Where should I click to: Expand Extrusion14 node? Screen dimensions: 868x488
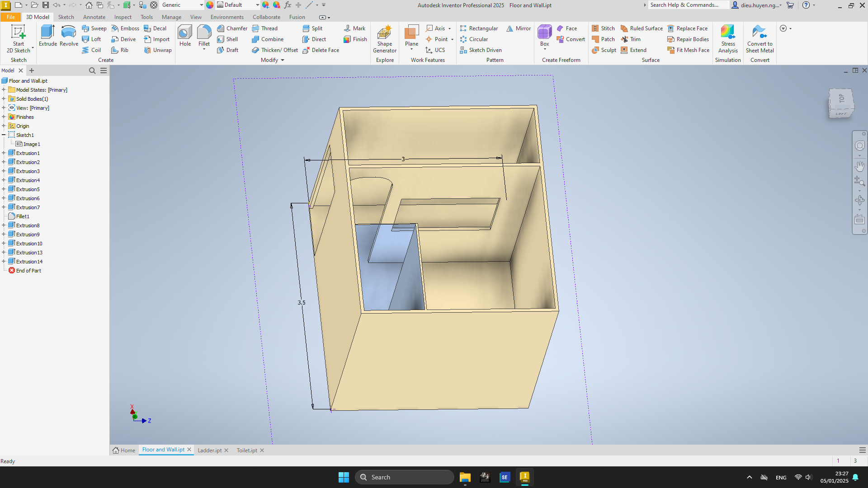(x=4, y=262)
